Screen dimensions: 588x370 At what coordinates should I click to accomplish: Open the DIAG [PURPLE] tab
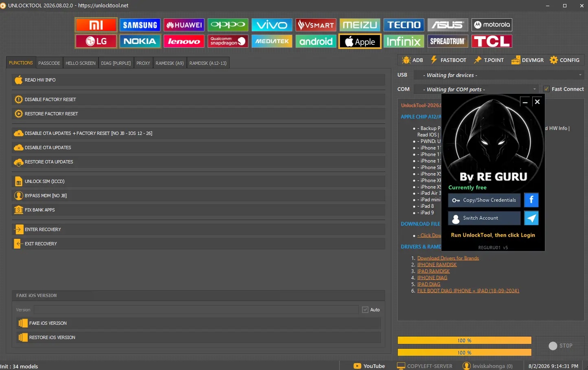[116, 63]
